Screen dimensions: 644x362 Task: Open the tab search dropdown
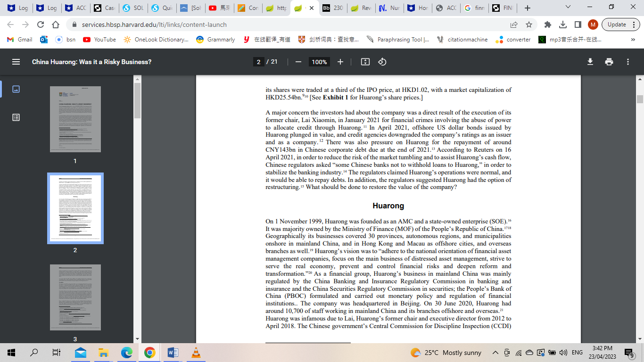[x=568, y=7]
